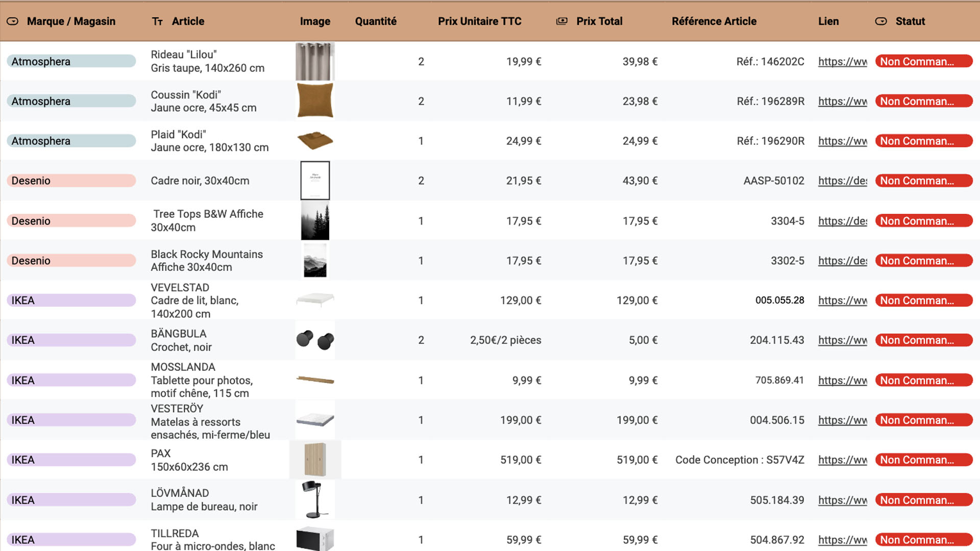Select the reference cell 3304-5
Screen dimensions: 980x551
coord(788,221)
